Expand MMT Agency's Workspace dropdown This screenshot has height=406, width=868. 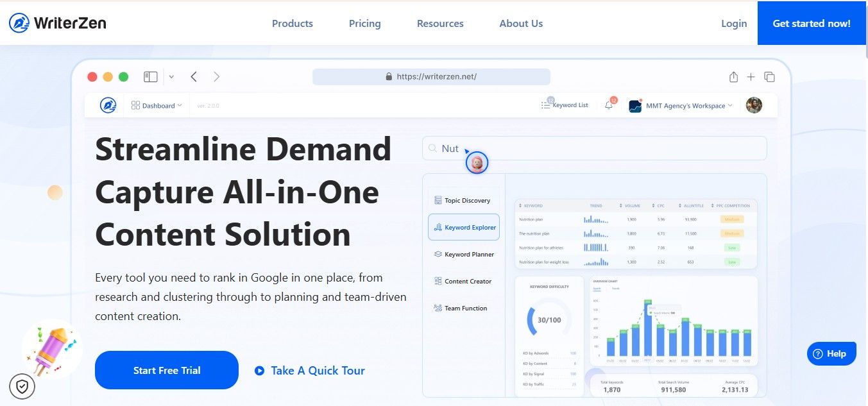click(x=681, y=106)
